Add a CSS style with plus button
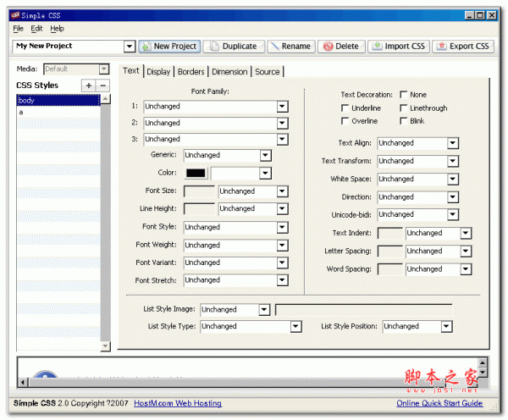 88,86
